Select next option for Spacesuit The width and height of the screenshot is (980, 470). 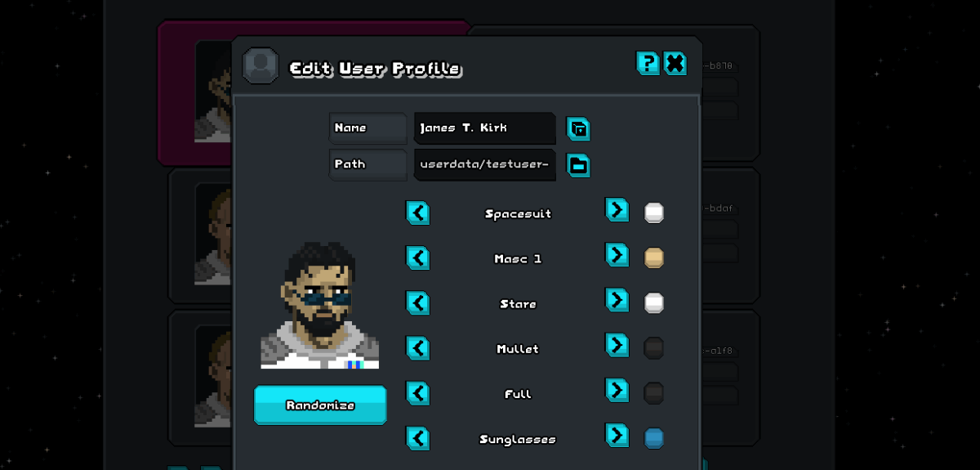[617, 210]
